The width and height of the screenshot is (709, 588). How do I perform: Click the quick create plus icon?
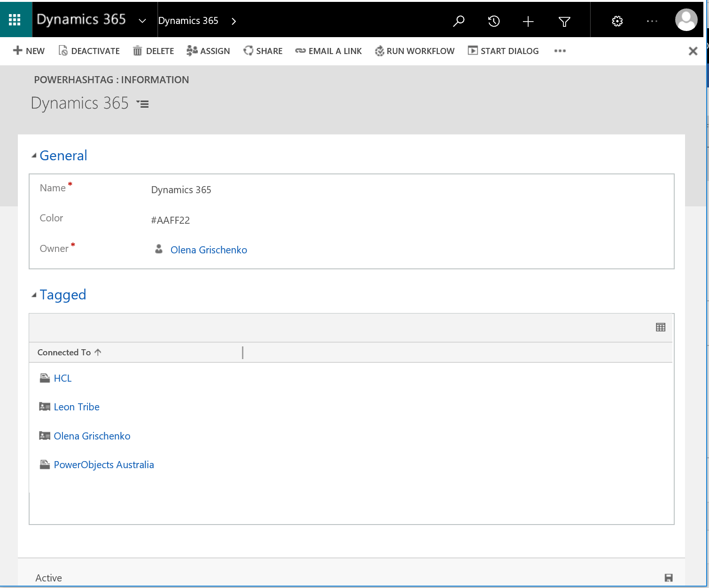pos(528,21)
